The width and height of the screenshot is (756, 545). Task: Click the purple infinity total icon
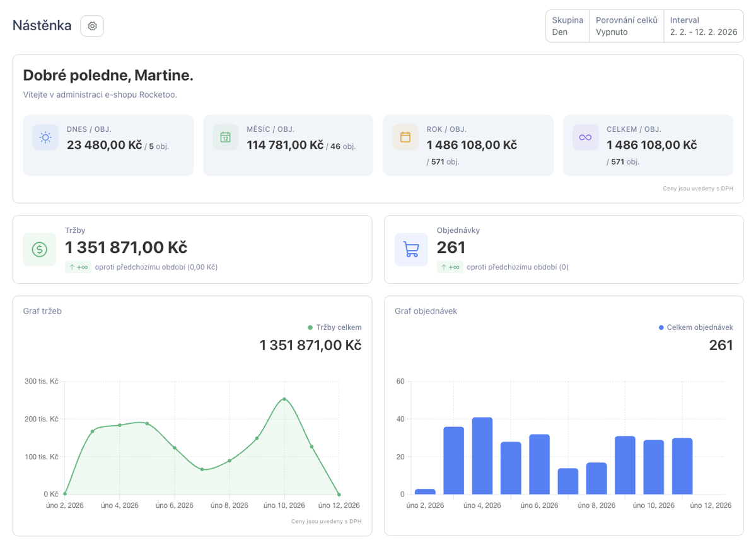pyautogui.click(x=585, y=137)
